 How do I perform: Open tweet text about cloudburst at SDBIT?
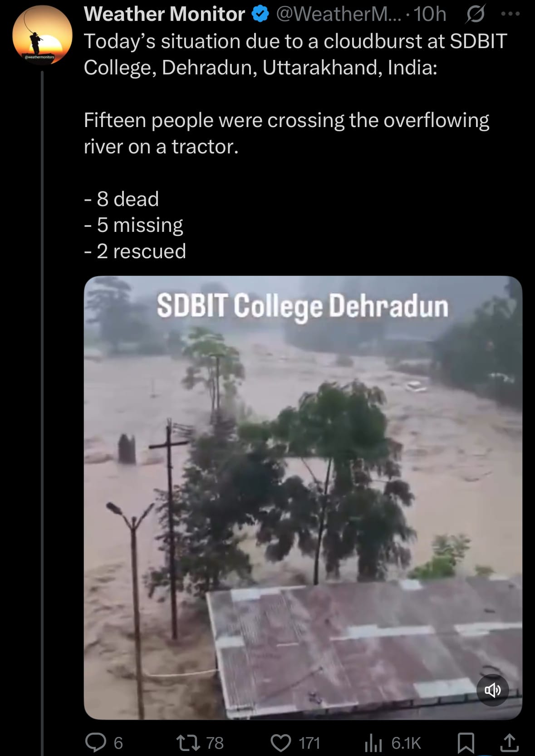(x=295, y=54)
